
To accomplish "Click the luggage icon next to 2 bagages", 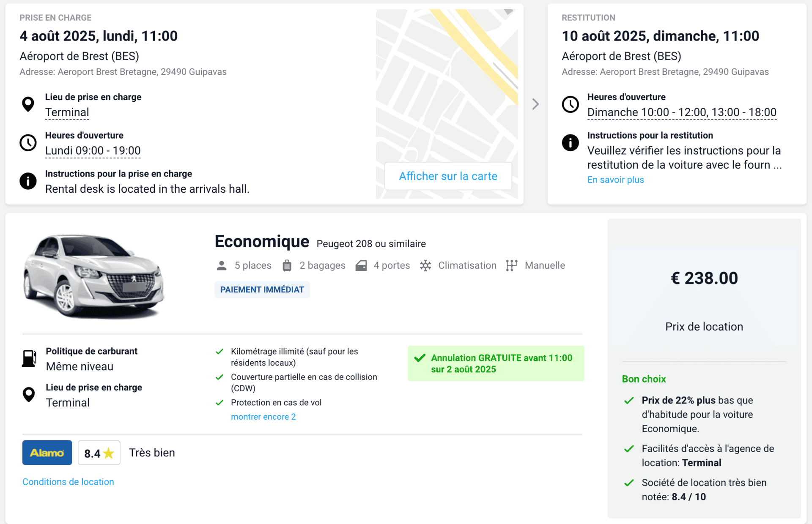I will coord(287,265).
